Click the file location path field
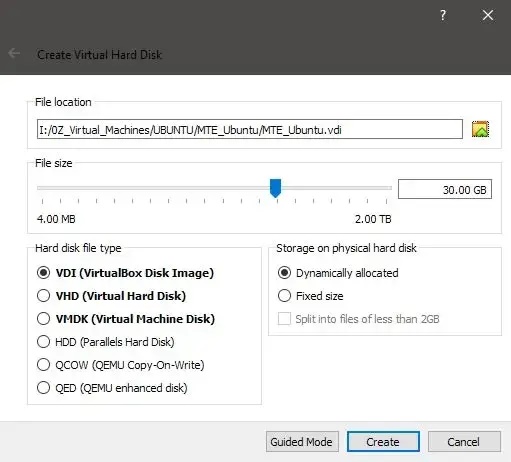 coord(250,129)
